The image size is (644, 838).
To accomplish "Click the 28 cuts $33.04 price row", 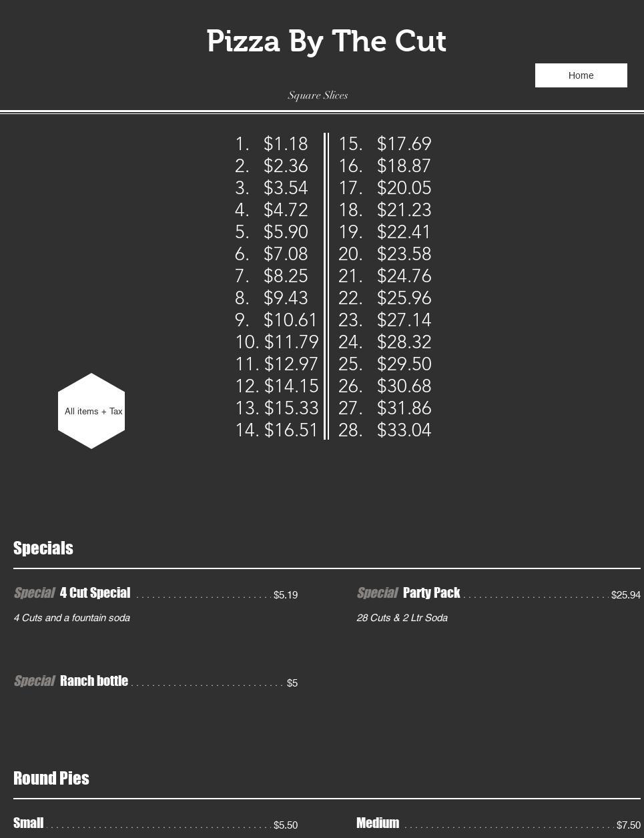I will [x=385, y=430].
